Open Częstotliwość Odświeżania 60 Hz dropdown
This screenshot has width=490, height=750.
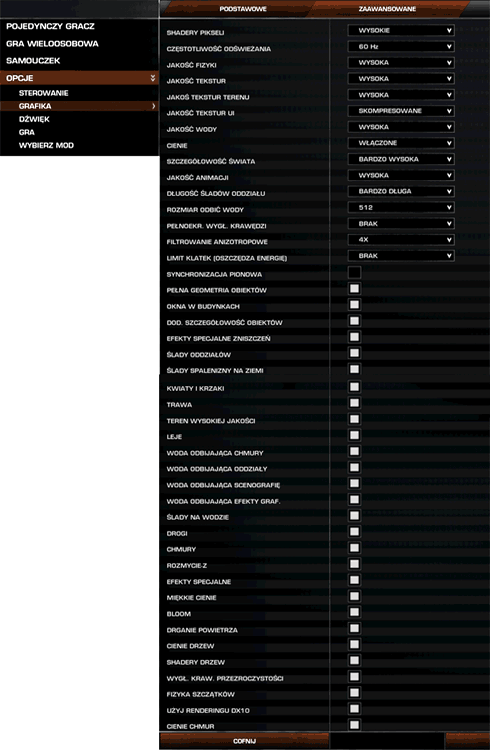coord(401,47)
